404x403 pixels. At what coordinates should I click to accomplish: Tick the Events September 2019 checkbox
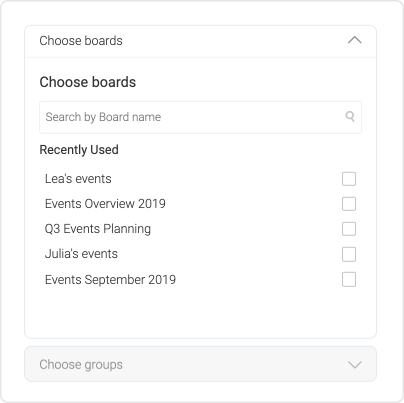(x=349, y=279)
